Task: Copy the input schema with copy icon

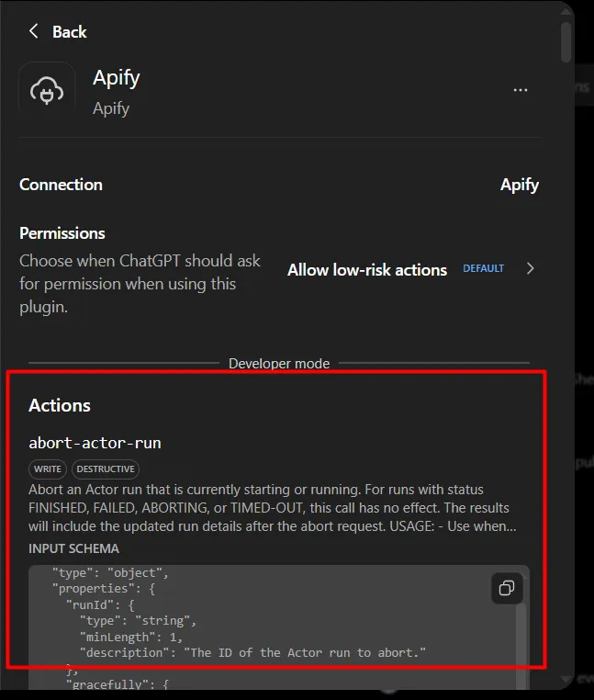Action: [x=507, y=589]
